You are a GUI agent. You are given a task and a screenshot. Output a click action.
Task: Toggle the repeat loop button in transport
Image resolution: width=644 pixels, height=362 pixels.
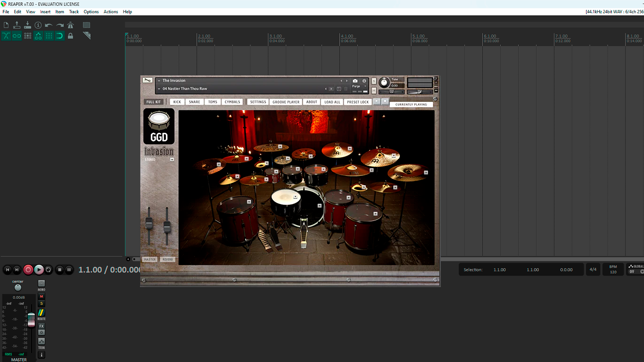point(48,270)
